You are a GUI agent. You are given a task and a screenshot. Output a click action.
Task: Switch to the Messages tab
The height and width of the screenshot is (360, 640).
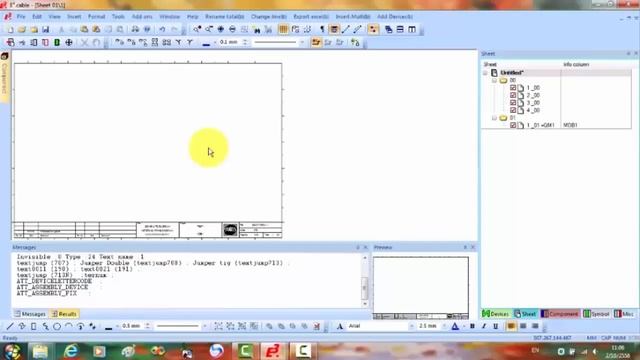pos(30,314)
